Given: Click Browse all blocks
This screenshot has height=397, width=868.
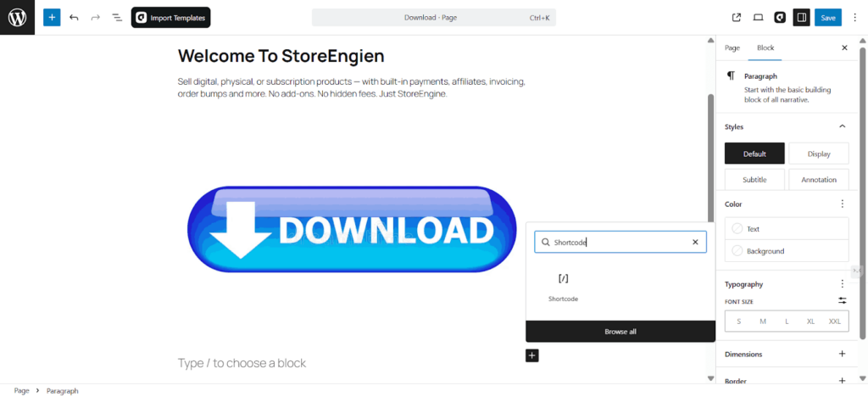Looking at the screenshot, I should point(620,332).
